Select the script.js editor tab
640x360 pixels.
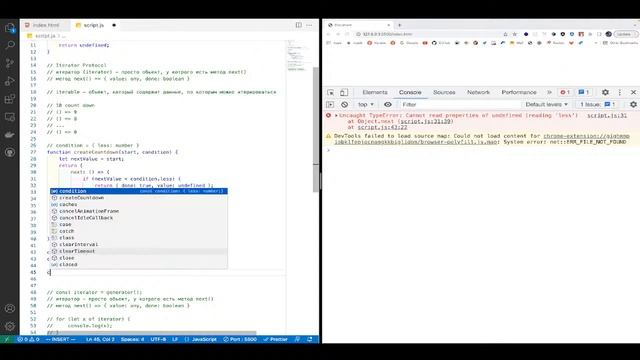96,25
